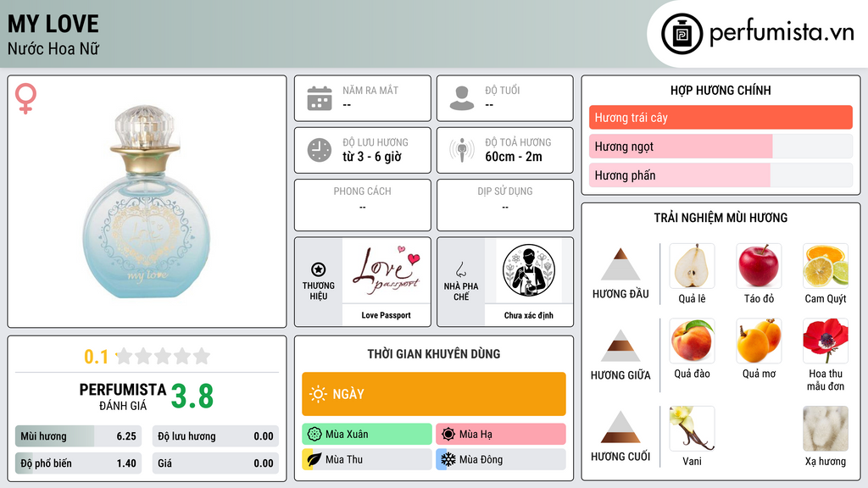Click the calendar icon beside Năm ra mắt
The width and height of the screenshot is (868, 488).
[320, 98]
